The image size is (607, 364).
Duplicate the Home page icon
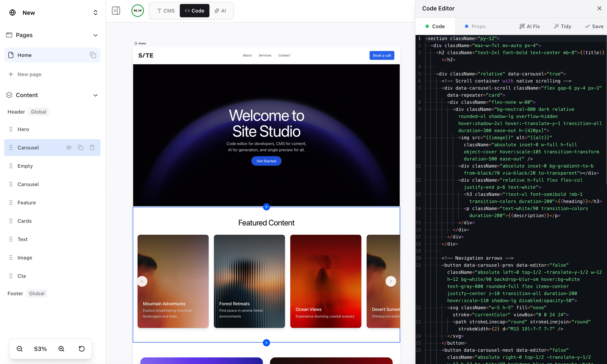pos(93,55)
